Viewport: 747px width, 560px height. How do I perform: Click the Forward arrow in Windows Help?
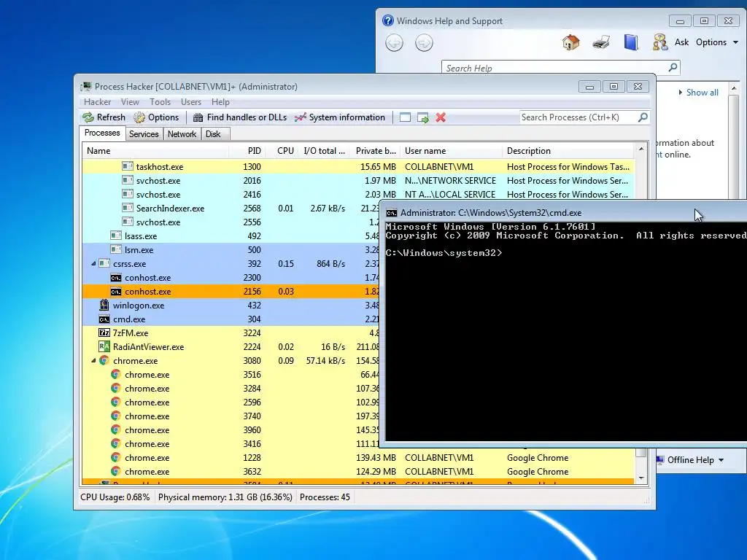(x=424, y=43)
